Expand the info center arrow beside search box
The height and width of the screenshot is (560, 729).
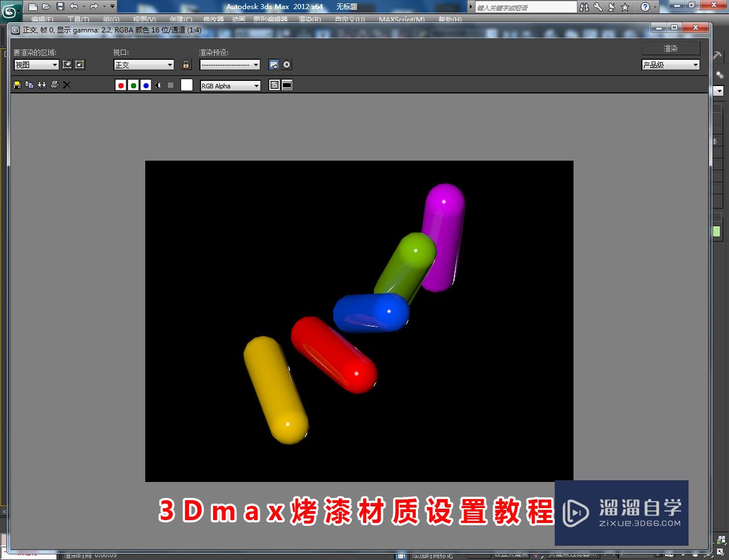pos(470,7)
